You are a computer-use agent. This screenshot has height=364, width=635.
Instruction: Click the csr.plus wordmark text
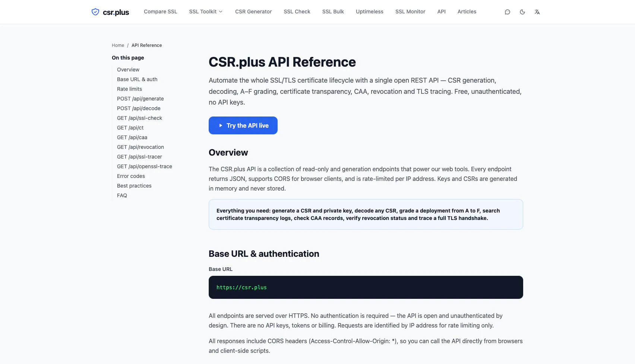116,12
